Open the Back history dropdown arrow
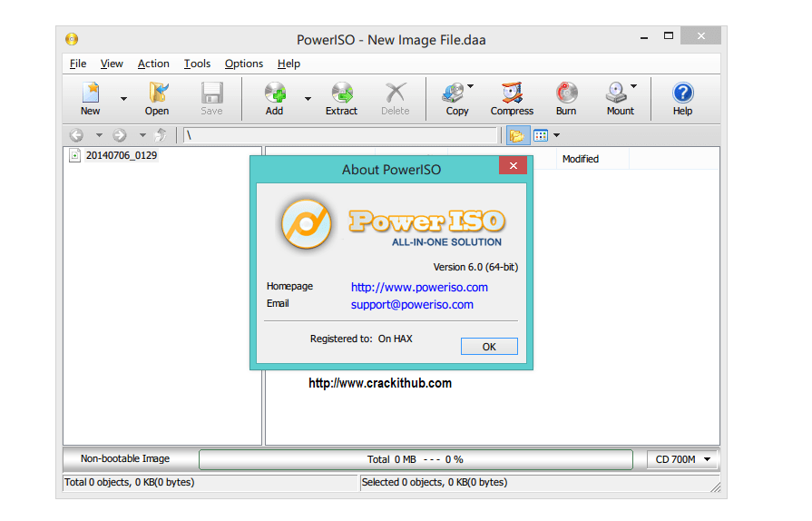The image size is (812, 521). (99, 135)
